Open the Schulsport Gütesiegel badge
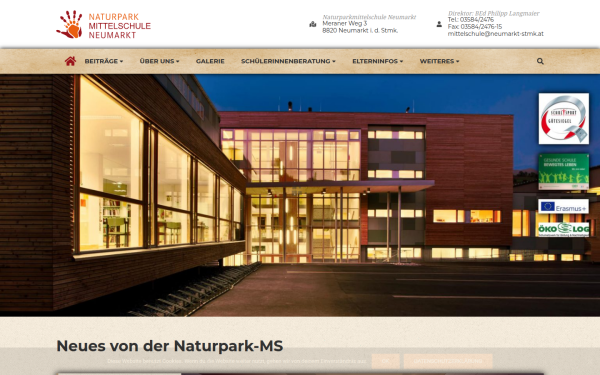 [x=564, y=119]
